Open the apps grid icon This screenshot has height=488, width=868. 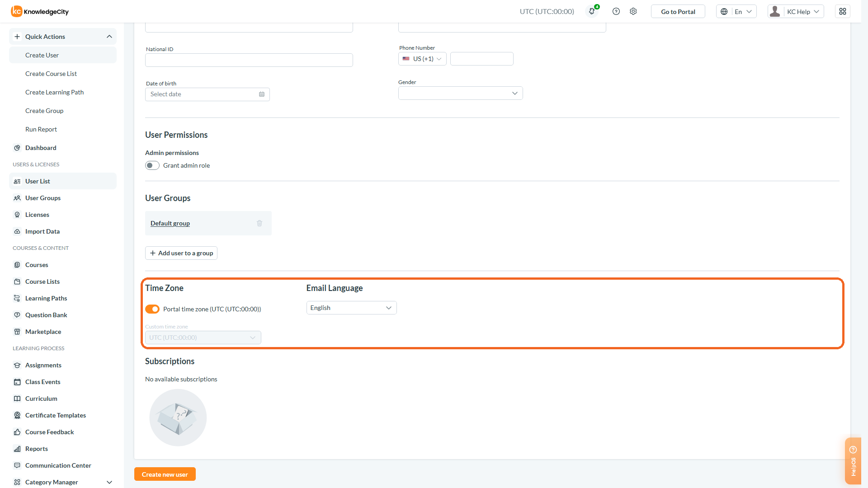(x=843, y=11)
